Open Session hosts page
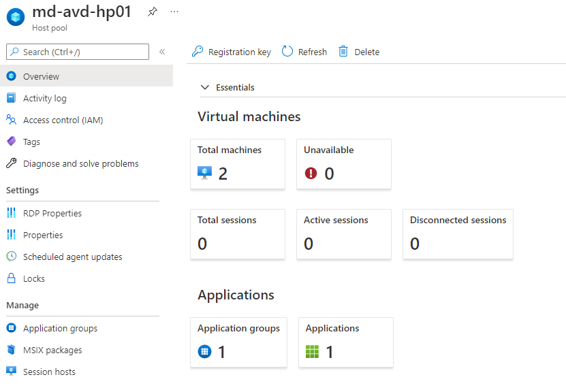The width and height of the screenshot is (566, 392). [x=49, y=372]
